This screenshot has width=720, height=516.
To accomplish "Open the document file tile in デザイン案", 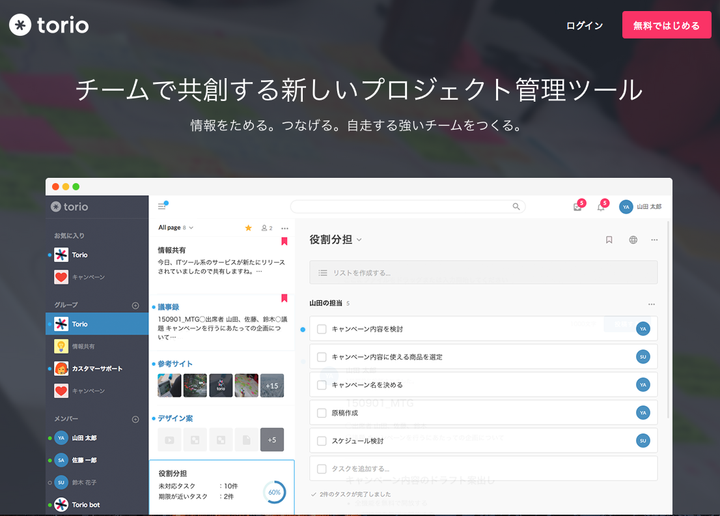I will (246, 440).
